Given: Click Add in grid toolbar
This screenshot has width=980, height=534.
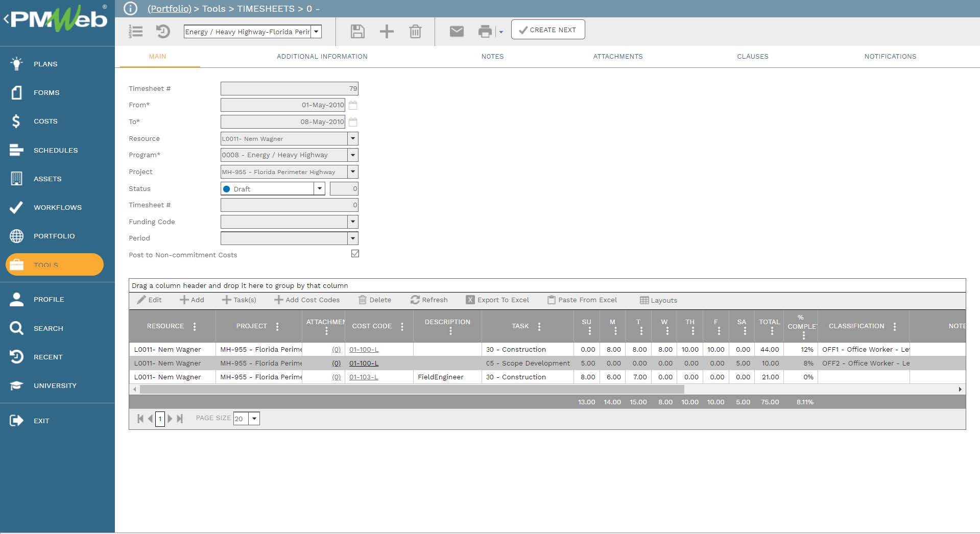Looking at the screenshot, I should [x=192, y=300].
